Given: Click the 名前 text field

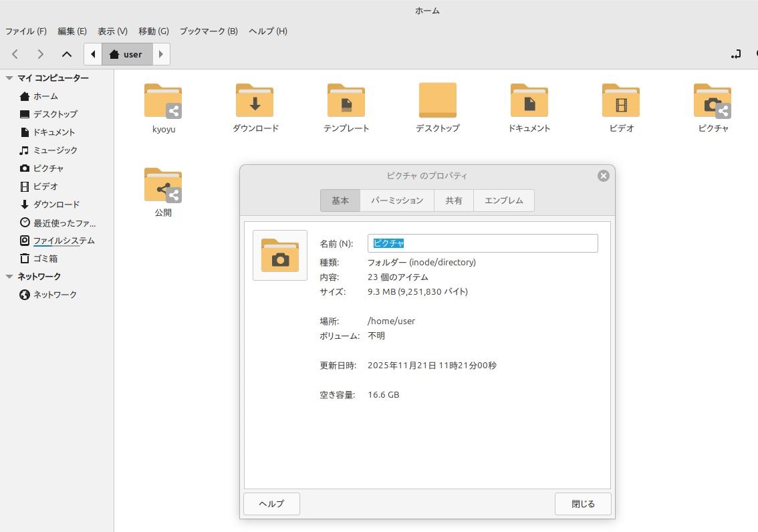Looking at the screenshot, I should [x=482, y=243].
